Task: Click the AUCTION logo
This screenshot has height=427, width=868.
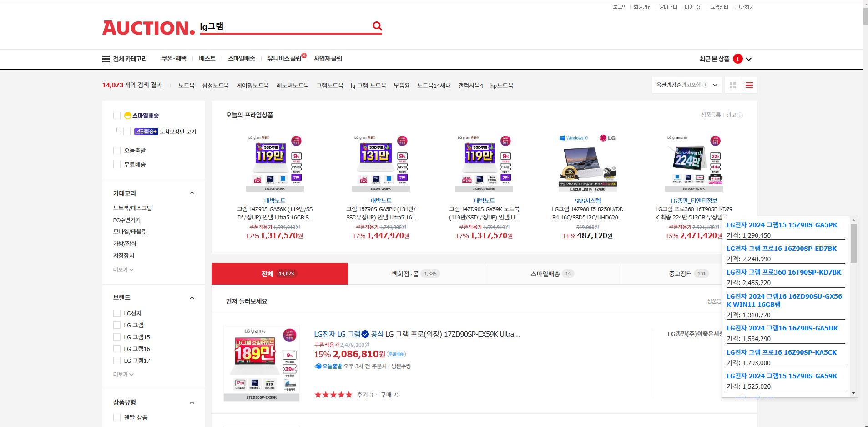Action: click(x=148, y=28)
